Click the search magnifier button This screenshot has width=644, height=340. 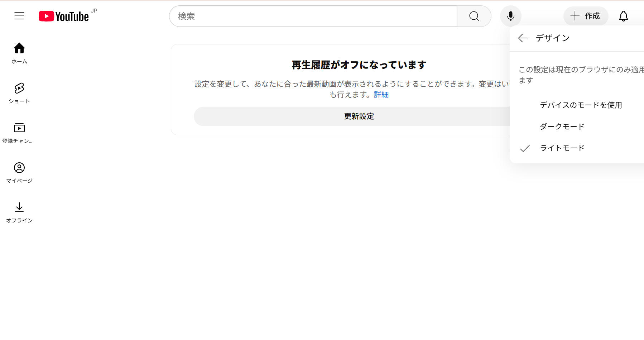(474, 16)
